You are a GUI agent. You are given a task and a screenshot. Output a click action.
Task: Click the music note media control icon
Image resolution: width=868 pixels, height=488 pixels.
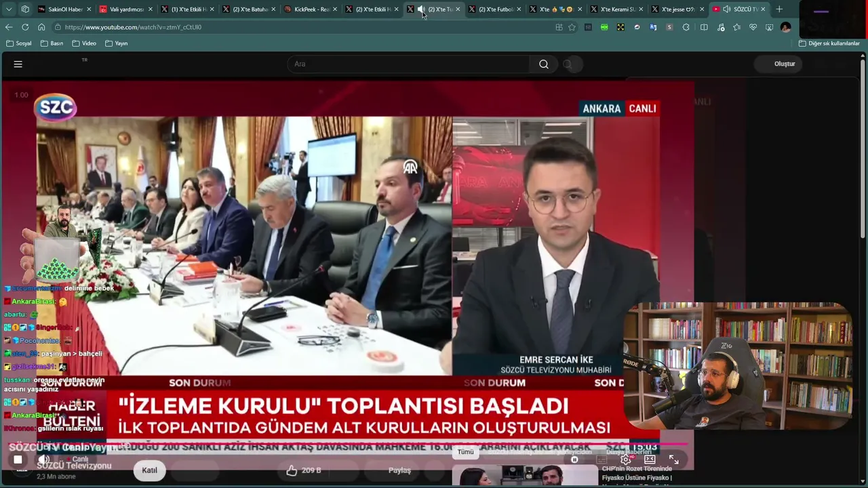(720, 27)
